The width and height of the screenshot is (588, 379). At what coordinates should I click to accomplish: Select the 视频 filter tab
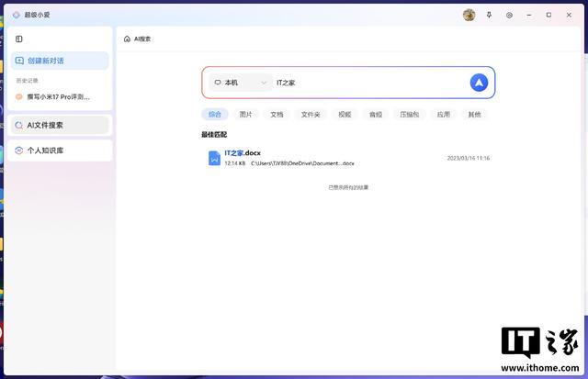[345, 114]
